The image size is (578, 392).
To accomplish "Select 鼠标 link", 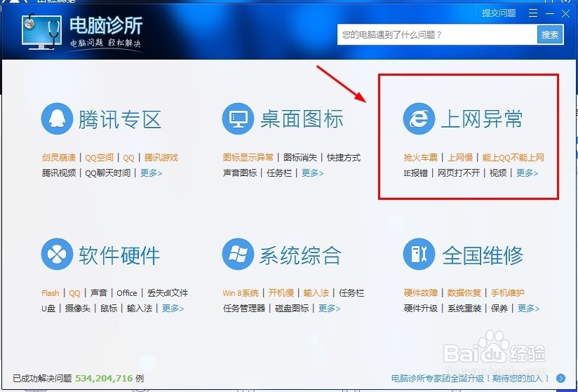I will [109, 308].
